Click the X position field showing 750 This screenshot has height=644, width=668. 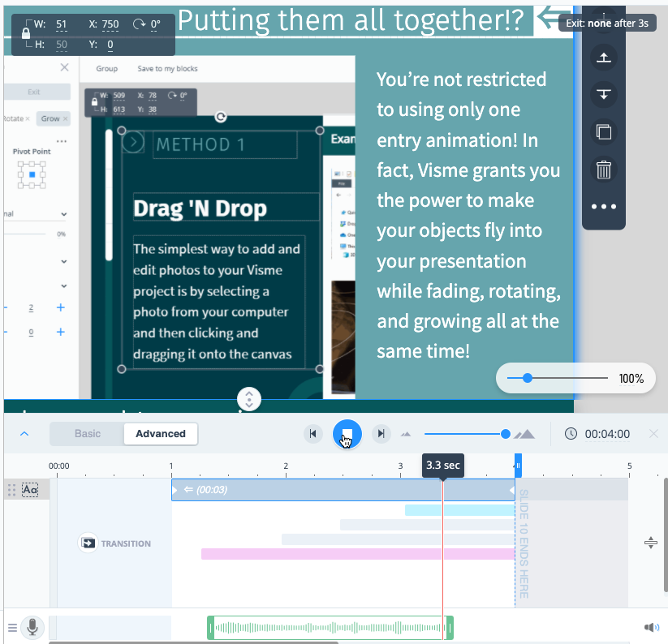110,24
